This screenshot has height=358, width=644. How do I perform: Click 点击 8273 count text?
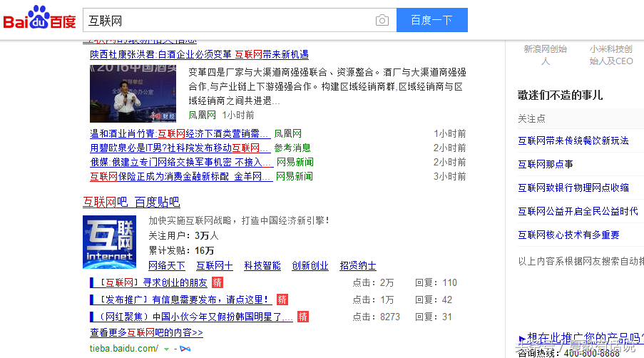coord(377,317)
